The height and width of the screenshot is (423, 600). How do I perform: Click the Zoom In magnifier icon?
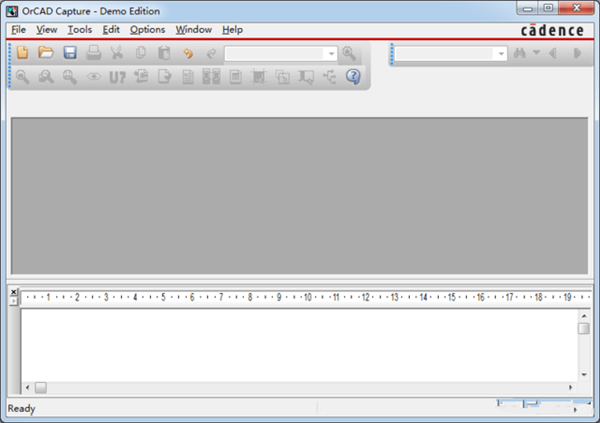click(22, 77)
